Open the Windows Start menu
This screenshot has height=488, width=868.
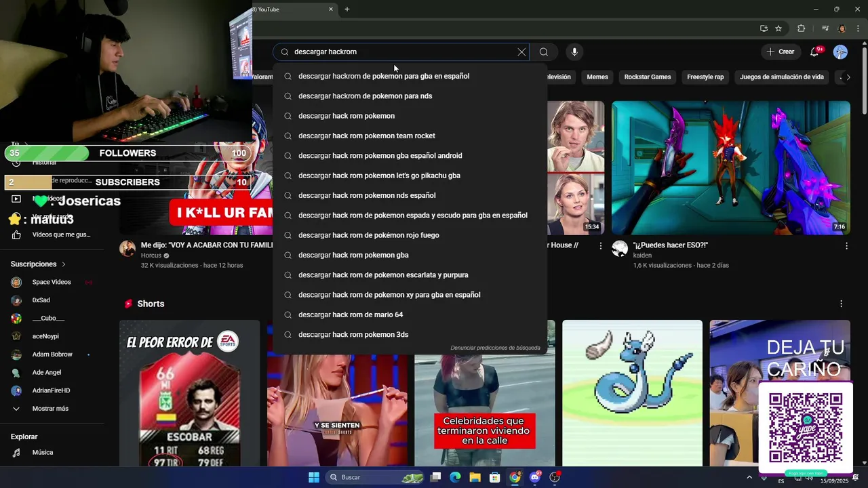[314, 477]
